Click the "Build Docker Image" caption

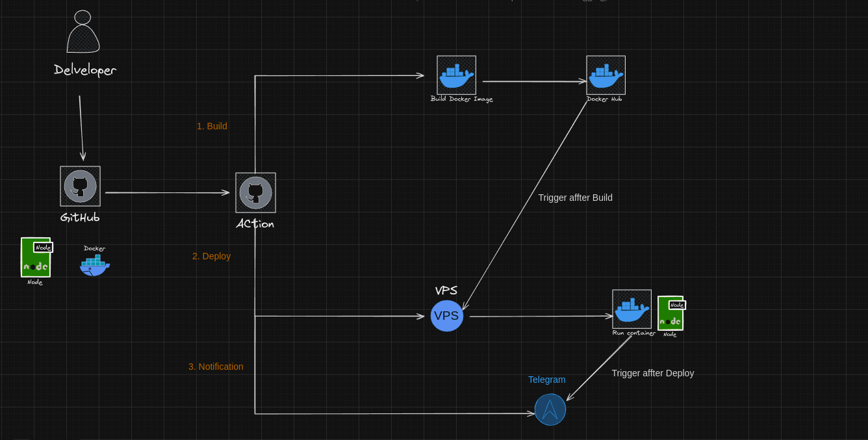(x=461, y=99)
